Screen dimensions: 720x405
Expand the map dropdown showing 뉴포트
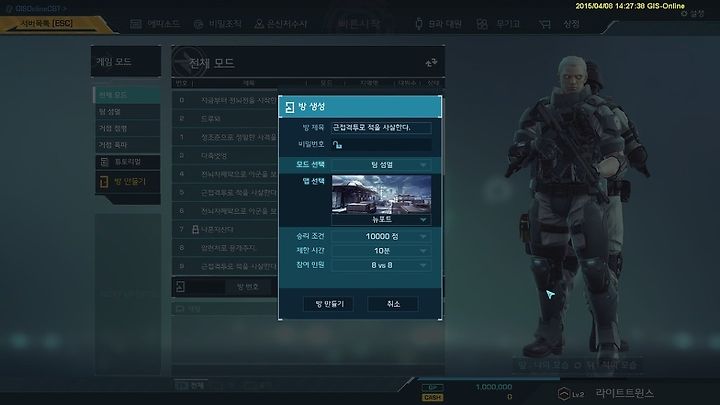381,220
